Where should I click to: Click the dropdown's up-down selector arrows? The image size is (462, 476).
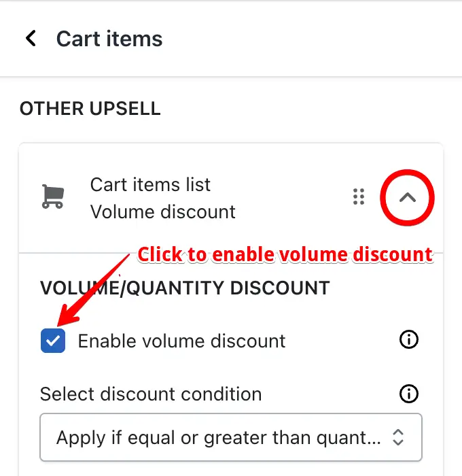coord(398,437)
